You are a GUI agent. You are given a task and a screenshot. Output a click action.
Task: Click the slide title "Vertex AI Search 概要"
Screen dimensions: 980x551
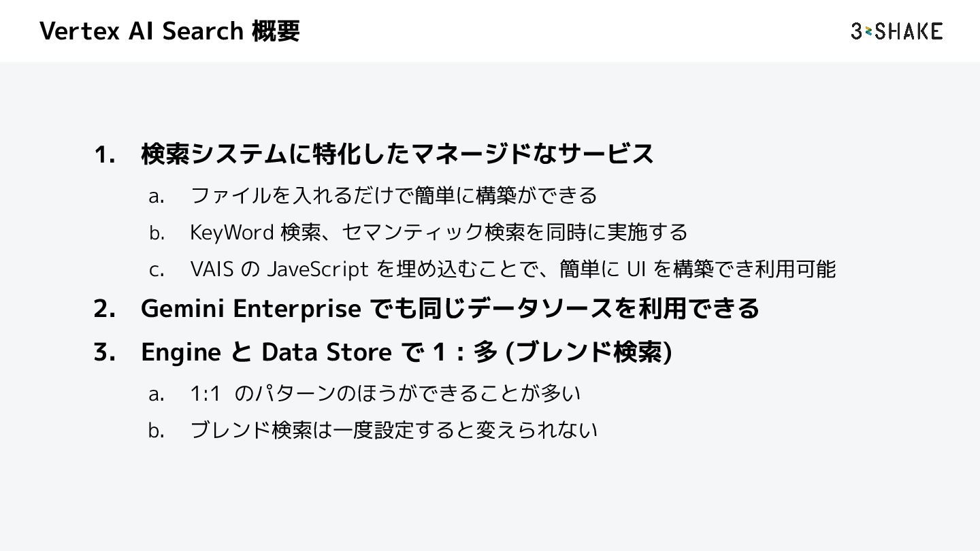pos(169,31)
